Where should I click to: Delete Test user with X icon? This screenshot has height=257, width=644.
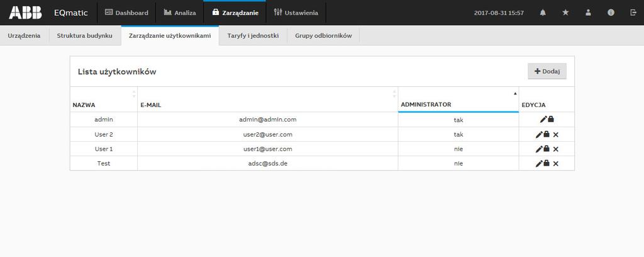pos(556,164)
